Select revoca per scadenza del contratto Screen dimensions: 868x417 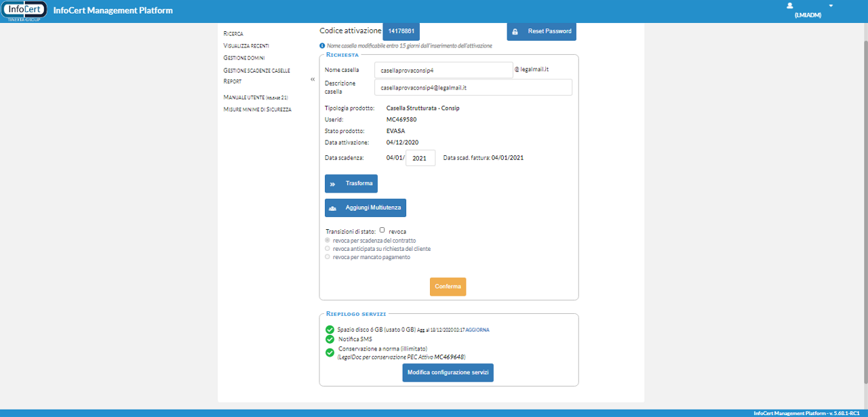328,240
